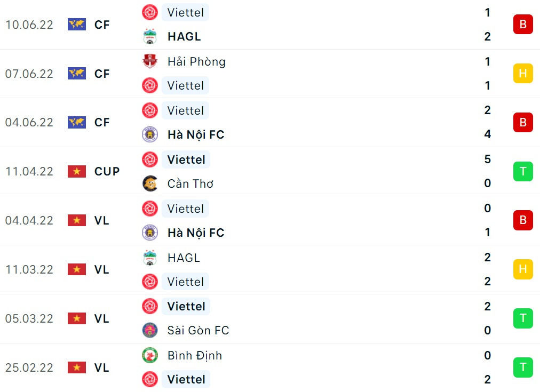Click the Sài Gòn FC team crest
540x392 pixels.
(150, 330)
